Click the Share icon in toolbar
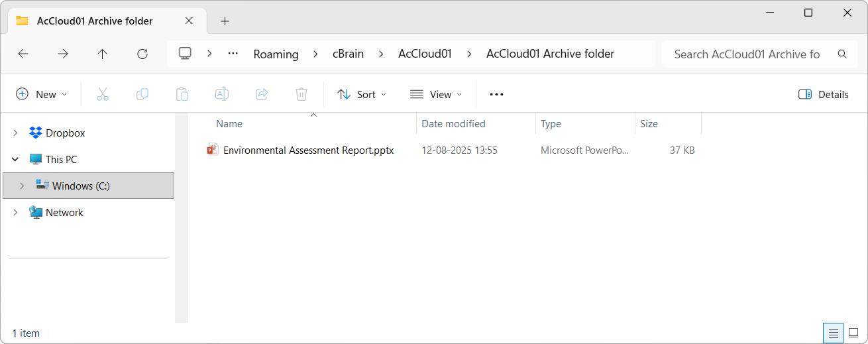Viewport: 868px width, 344px height. pyautogui.click(x=262, y=94)
